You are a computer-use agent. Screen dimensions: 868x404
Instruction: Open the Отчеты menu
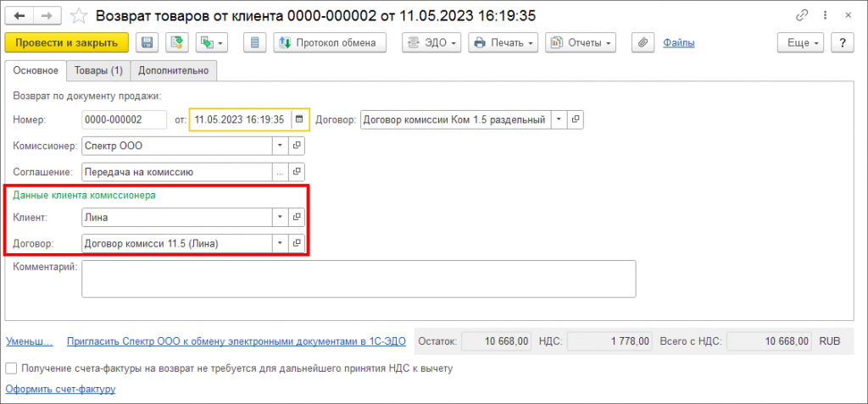581,42
